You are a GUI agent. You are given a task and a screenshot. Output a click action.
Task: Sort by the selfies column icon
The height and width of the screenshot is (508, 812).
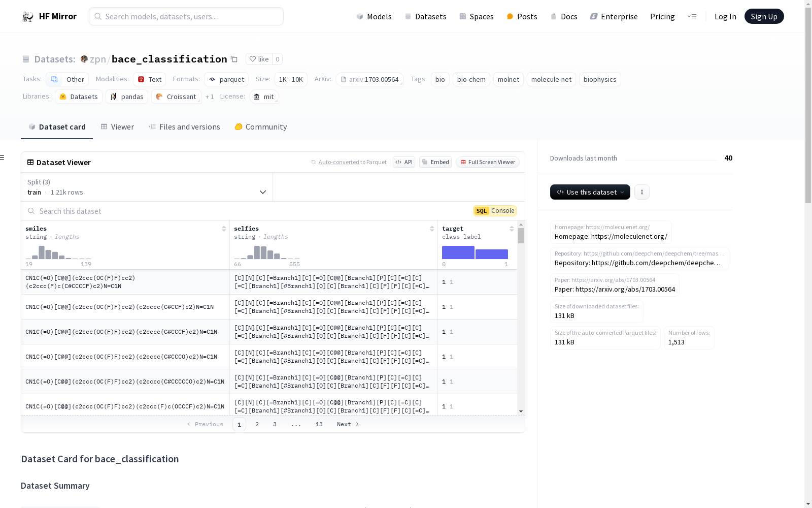coord(432,229)
